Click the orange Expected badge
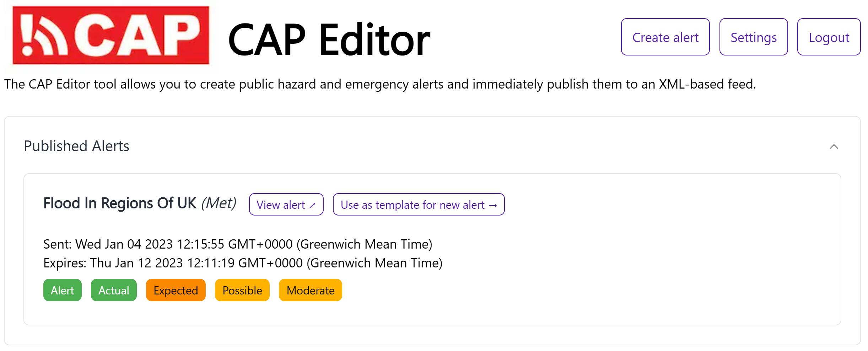868x351 pixels. click(x=176, y=290)
